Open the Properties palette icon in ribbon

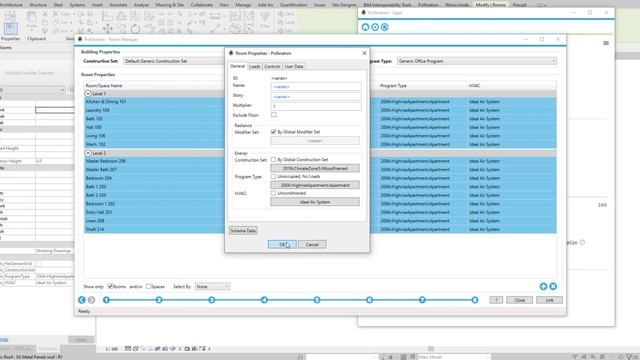(10, 29)
